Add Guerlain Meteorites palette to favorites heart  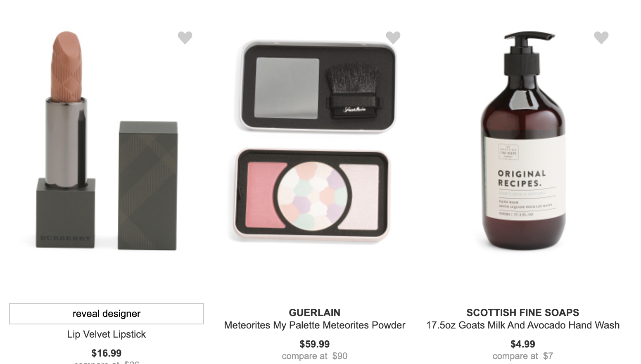coord(393,38)
